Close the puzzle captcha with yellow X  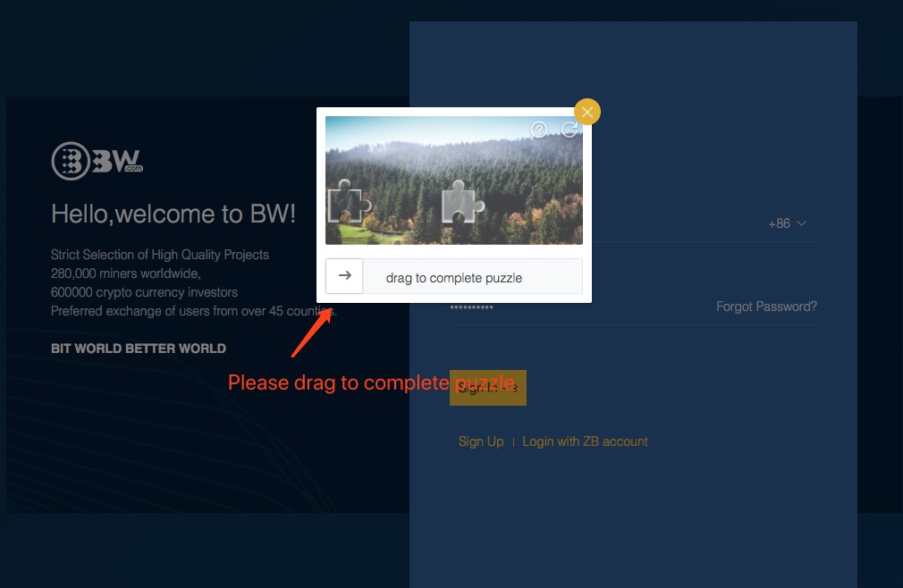click(x=587, y=112)
